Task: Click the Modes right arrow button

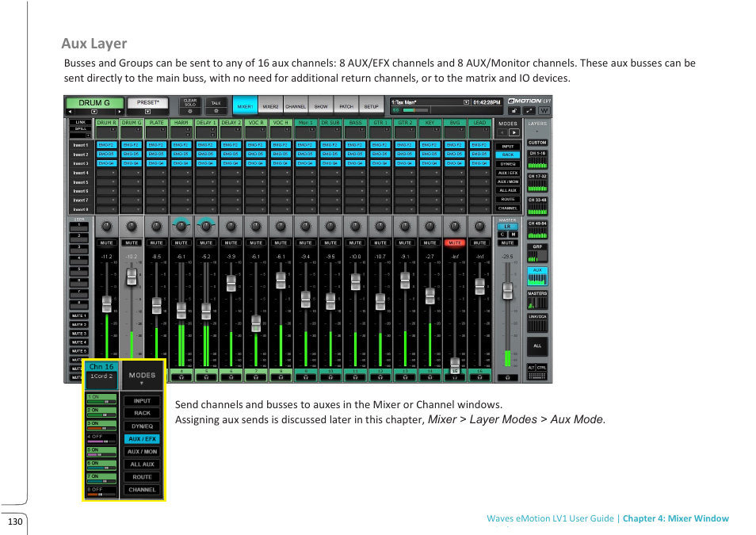Action: tap(514, 132)
